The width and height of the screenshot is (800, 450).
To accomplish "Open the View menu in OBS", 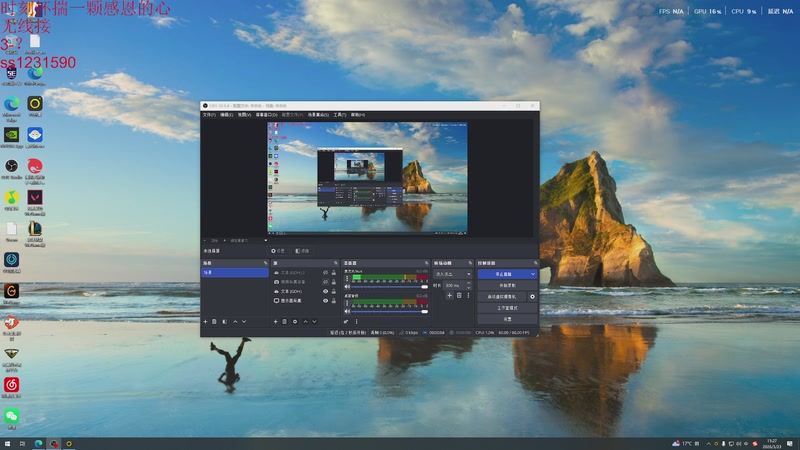I will [x=244, y=115].
